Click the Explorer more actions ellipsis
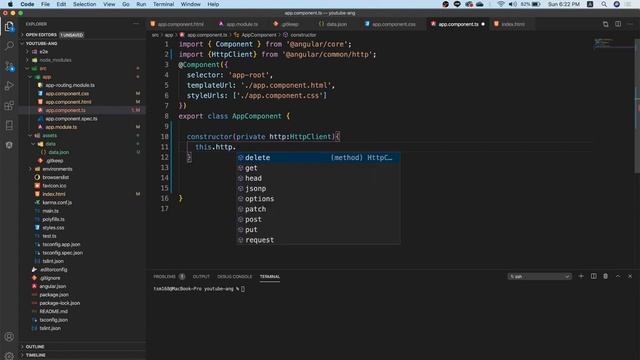Viewport: 640px width, 360px height. pyautogui.click(x=136, y=24)
